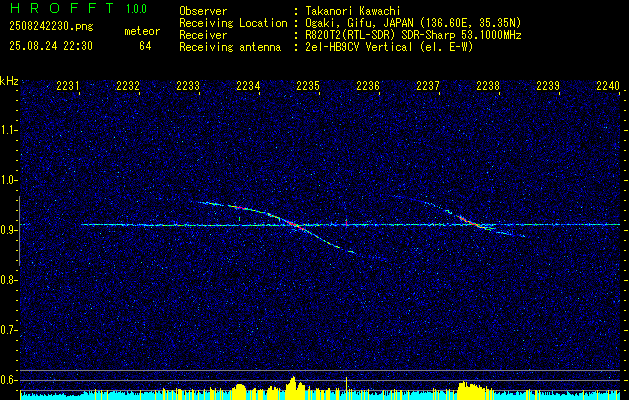Click time marker 2234
The height and width of the screenshot is (400, 629).
click(248, 86)
